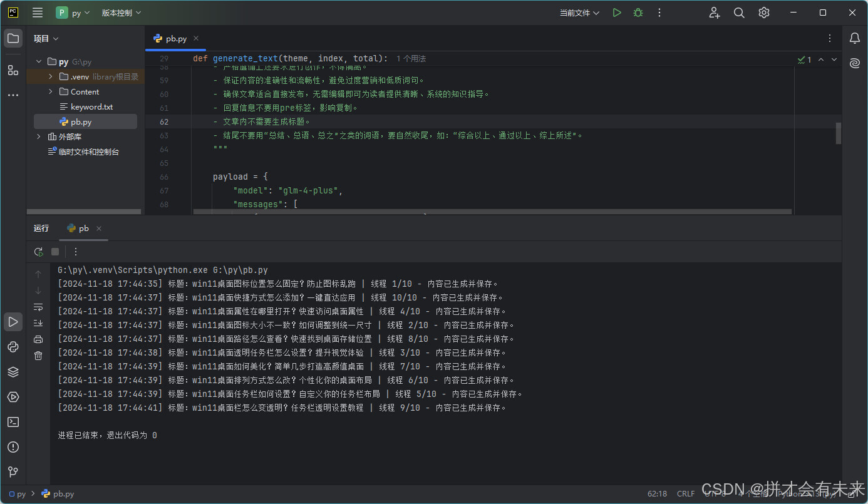Expand the .venv folder node
The width and height of the screenshot is (868, 504).
(x=51, y=77)
